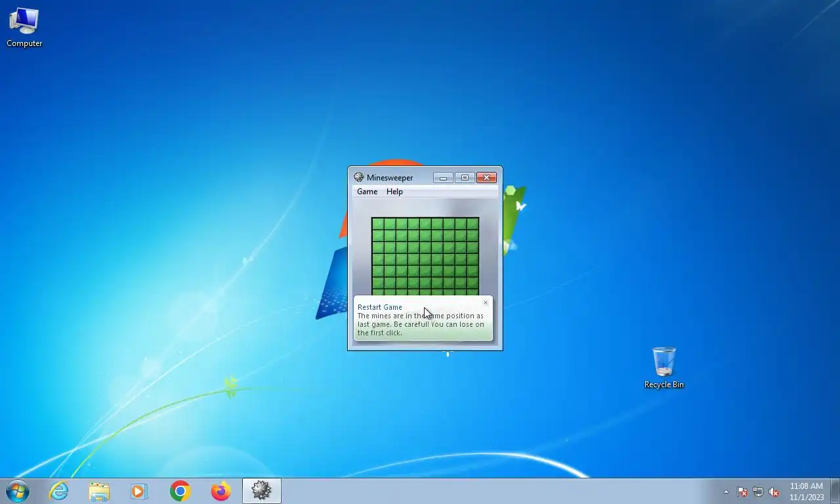Open the Help menu in Minesweeper
The width and height of the screenshot is (840, 504).
pos(394,192)
